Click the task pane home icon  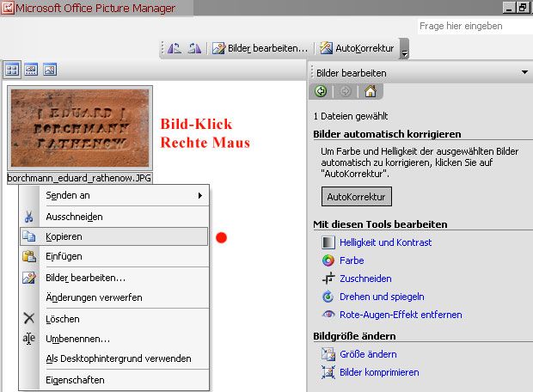(371, 91)
